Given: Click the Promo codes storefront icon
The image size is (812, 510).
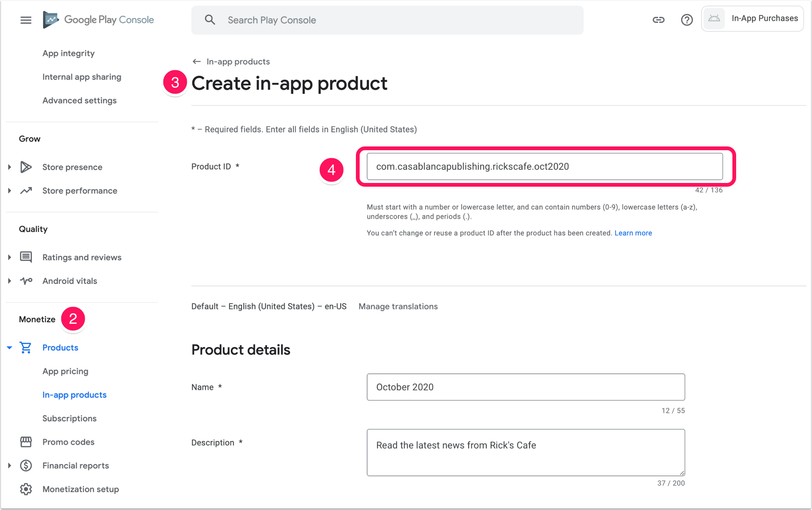Looking at the screenshot, I should (x=26, y=442).
